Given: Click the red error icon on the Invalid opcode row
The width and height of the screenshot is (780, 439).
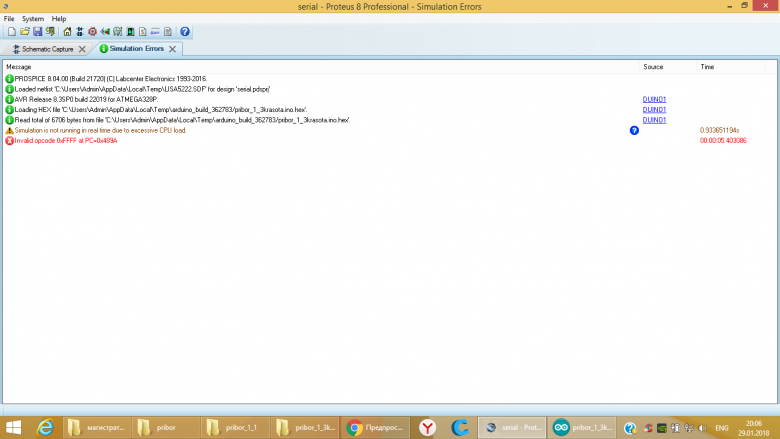Looking at the screenshot, I should 9,141.
